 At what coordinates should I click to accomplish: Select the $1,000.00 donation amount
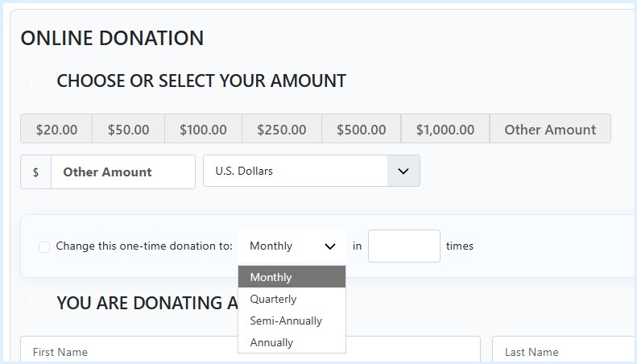445,129
